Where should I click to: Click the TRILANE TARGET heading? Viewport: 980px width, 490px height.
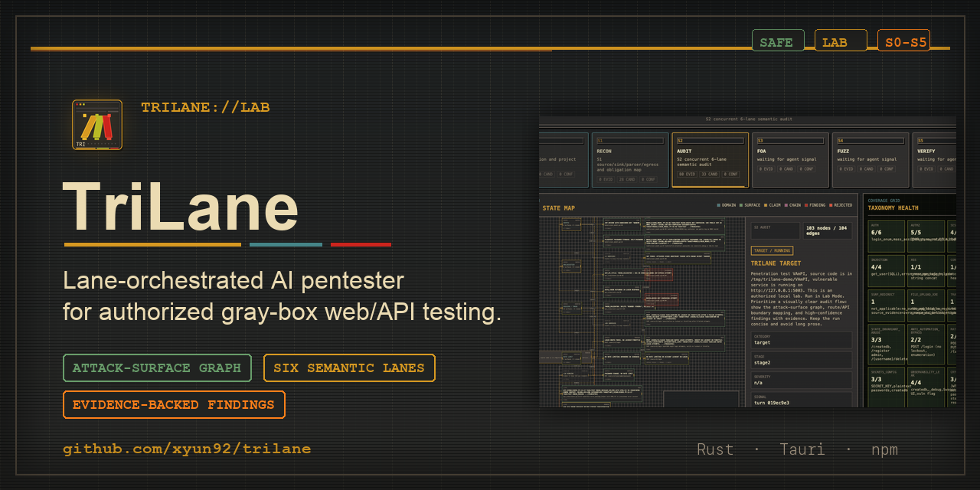pyautogui.click(x=776, y=263)
